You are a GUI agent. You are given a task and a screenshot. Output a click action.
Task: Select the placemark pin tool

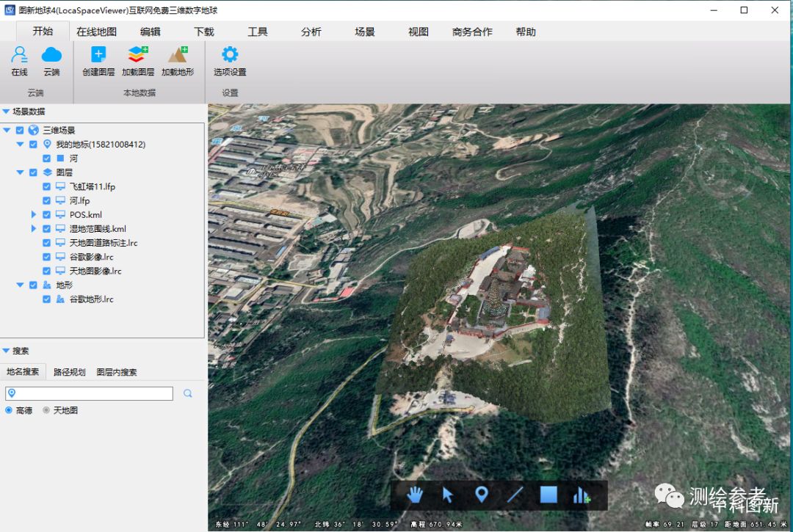(482, 495)
